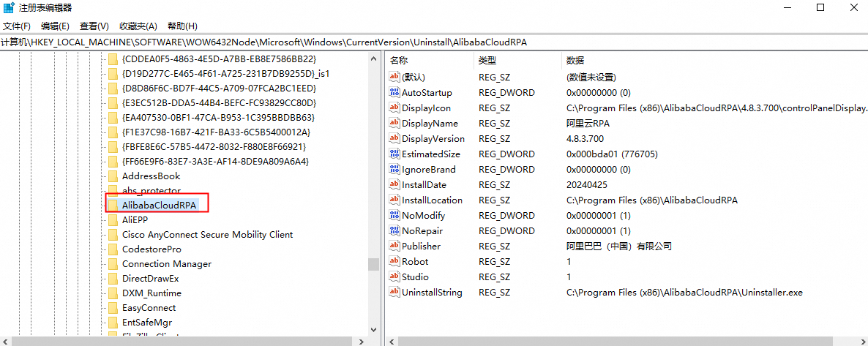Image resolution: width=868 pixels, height=346 pixels.
Task: Open the 收藏夹(A) menu
Action: [138, 26]
